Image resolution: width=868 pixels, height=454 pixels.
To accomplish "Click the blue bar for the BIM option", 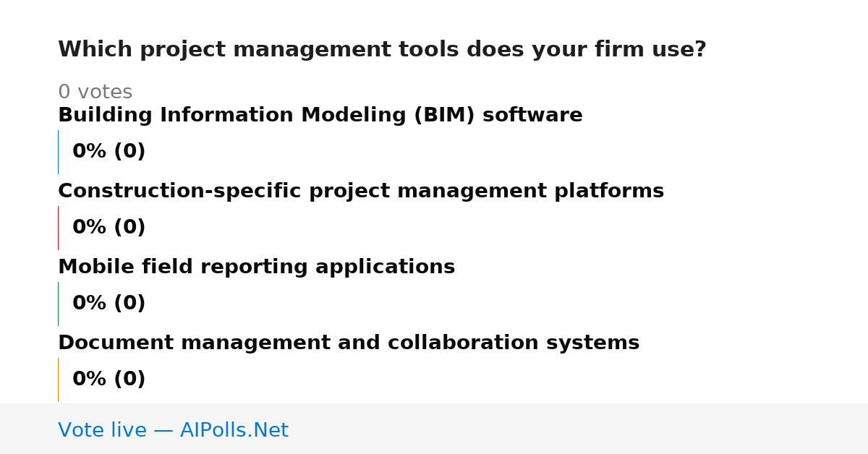I will (58, 152).
